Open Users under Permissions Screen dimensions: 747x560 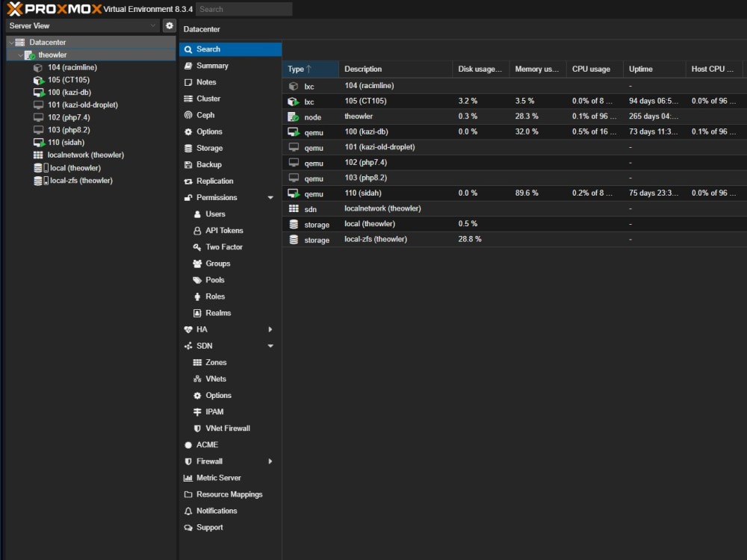tap(231, 214)
